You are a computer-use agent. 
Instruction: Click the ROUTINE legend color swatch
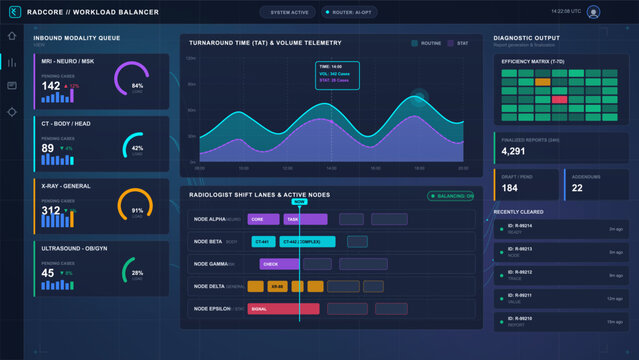coord(414,43)
